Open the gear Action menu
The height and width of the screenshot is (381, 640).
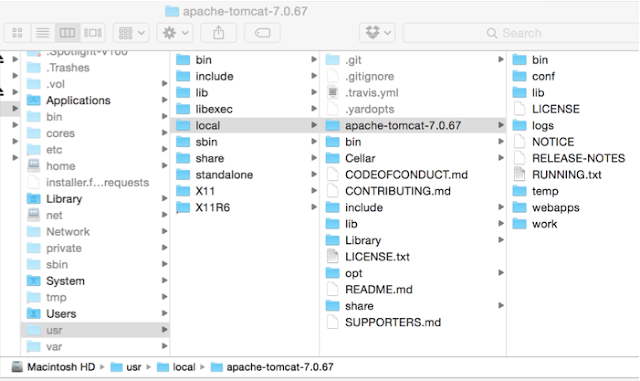click(x=175, y=33)
